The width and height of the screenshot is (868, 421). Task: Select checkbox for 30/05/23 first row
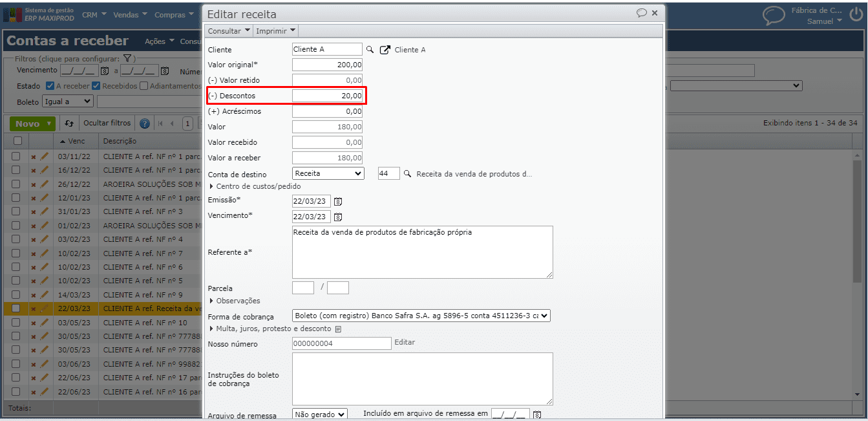click(16, 336)
